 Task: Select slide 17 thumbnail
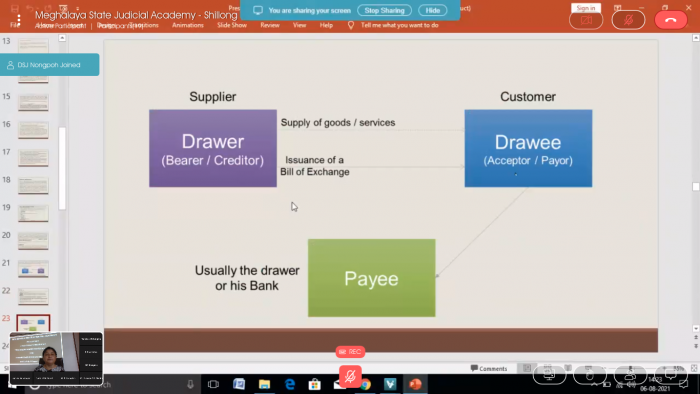pyautogui.click(x=33, y=158)
